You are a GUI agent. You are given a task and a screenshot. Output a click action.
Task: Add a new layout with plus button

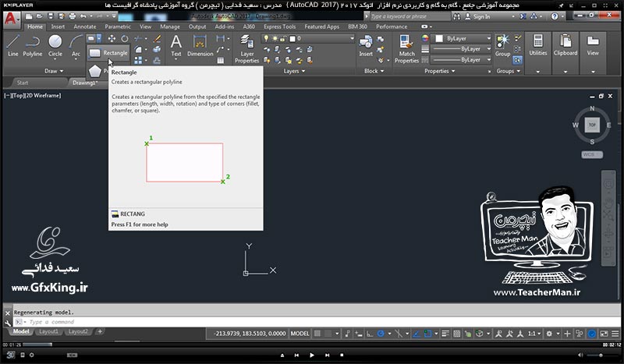(100, 331)
